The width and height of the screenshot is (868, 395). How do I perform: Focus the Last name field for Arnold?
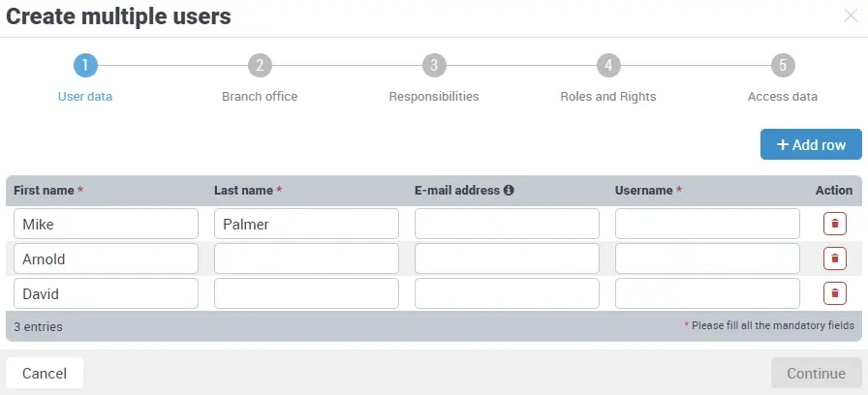(306, 258)
